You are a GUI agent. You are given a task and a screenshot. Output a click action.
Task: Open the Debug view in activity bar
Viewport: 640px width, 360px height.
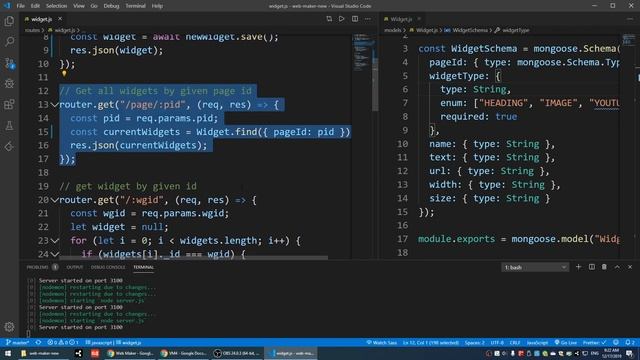click(9, 83)
